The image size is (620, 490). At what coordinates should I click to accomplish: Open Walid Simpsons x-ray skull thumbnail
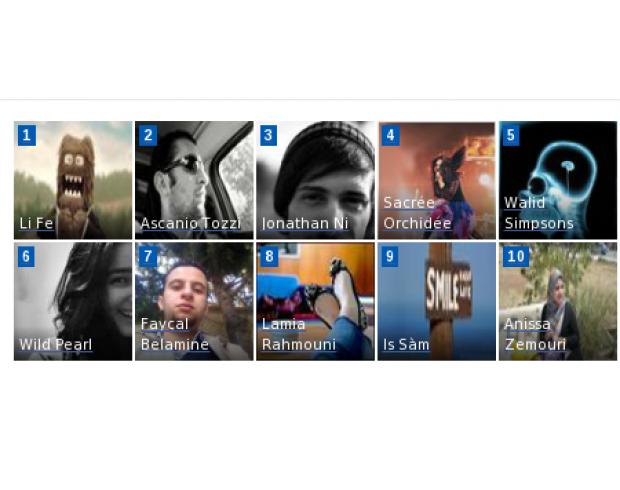coord(558,180)
